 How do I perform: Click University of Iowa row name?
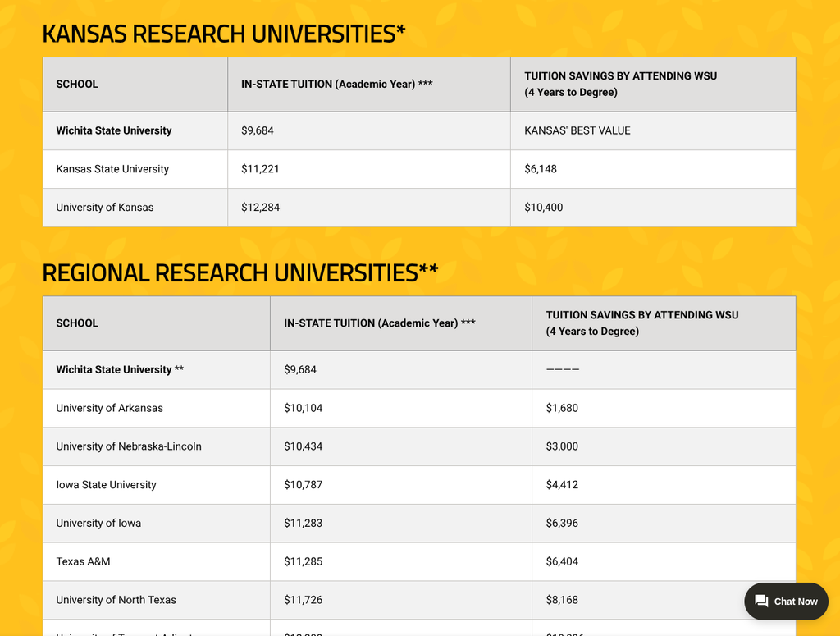click(98, 523)
